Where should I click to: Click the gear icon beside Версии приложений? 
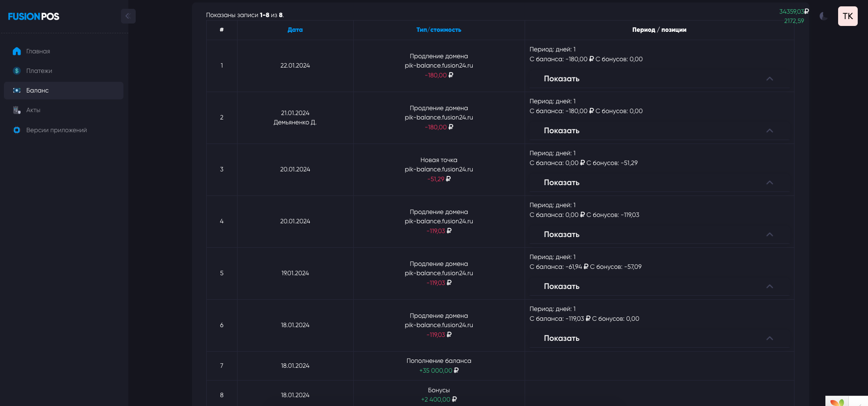click(x=17, y=130)
